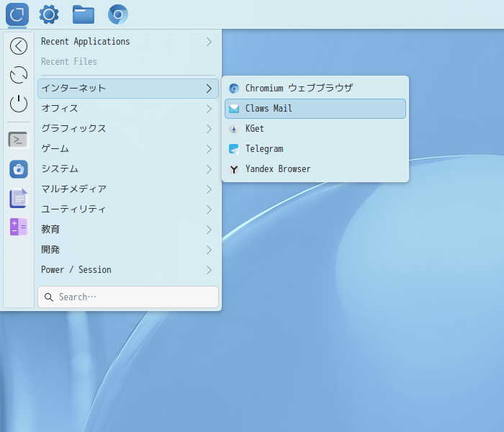The height and width of the screenshot is (432, 504).
Task: Click the circular refresh icon in the sidebar
Action: pyautogui.click(x=19, y=75)
